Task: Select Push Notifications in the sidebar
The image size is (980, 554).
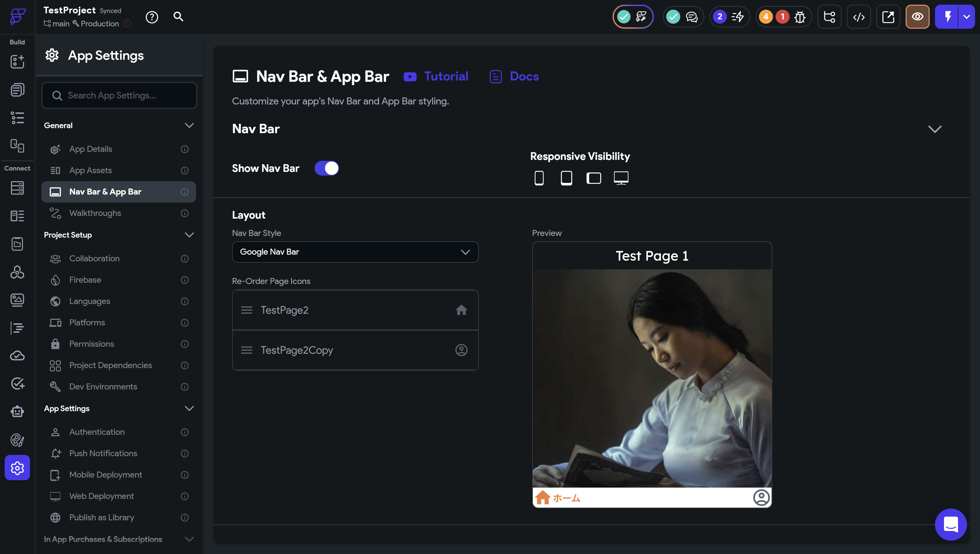Action: tap(103, 454)
